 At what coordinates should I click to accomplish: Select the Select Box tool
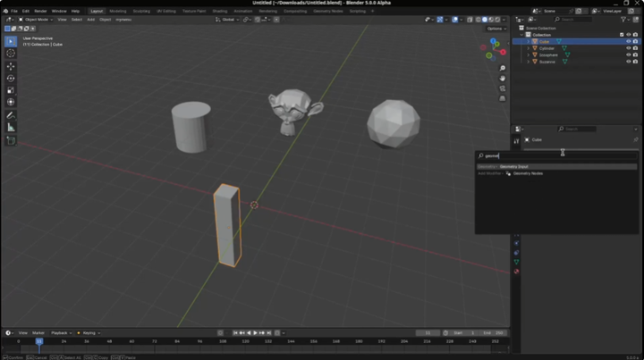click(x=11, y=41)
